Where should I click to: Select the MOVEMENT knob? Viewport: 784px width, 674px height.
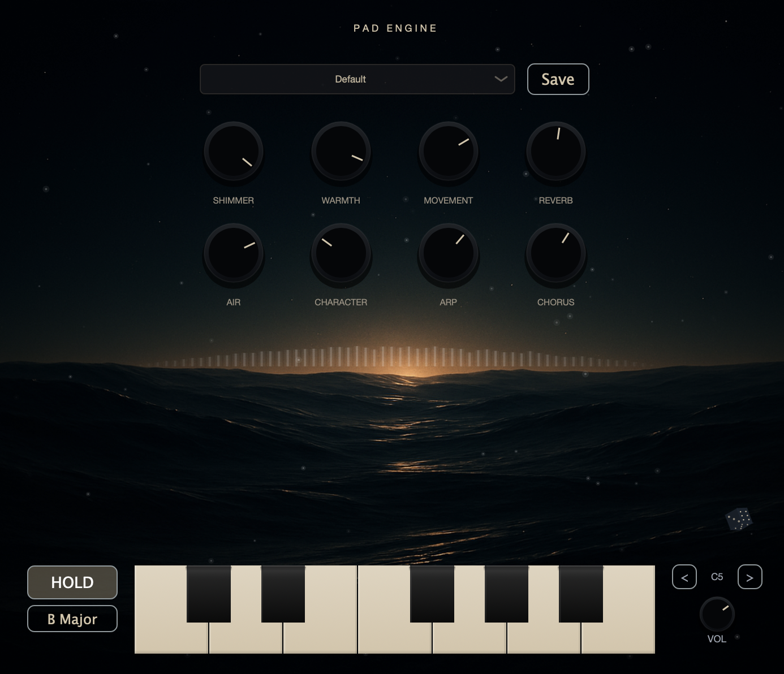point(448,152)
